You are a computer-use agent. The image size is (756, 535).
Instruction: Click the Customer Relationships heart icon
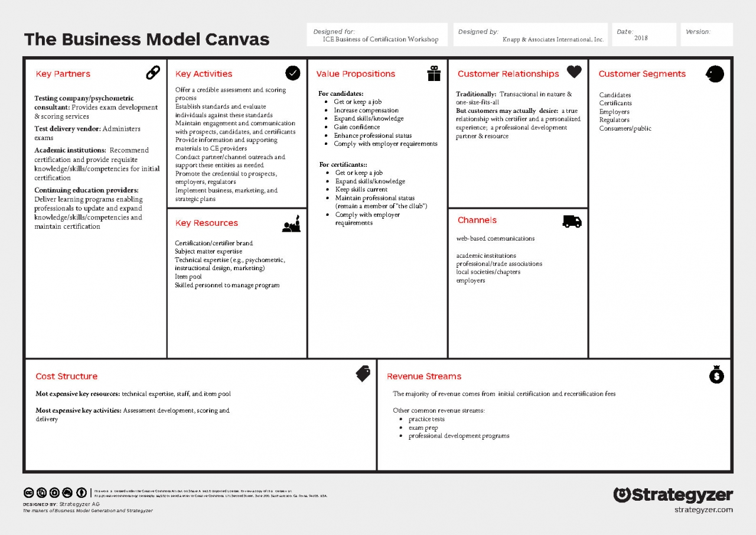574,72
